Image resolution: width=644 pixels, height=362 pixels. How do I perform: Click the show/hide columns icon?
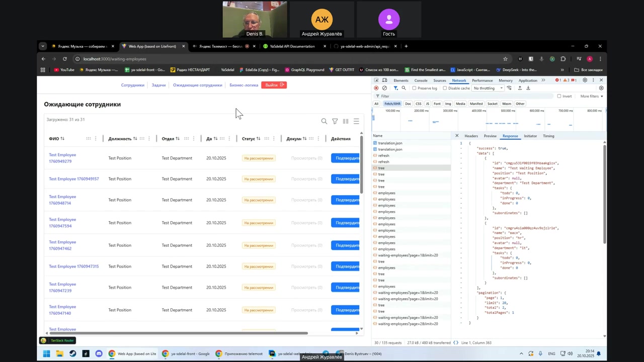pyautogui.click(x=346, y=121)
